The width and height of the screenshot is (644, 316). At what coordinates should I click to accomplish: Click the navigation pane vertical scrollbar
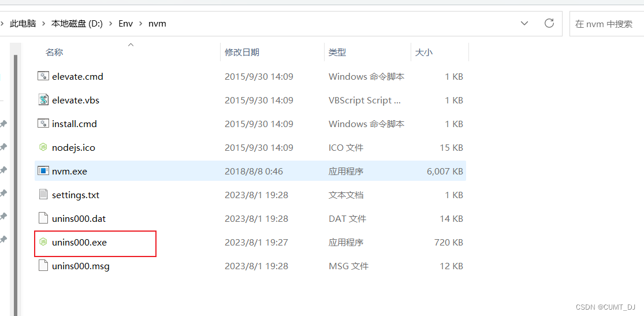pyautogui.click(x=16, y=185)
